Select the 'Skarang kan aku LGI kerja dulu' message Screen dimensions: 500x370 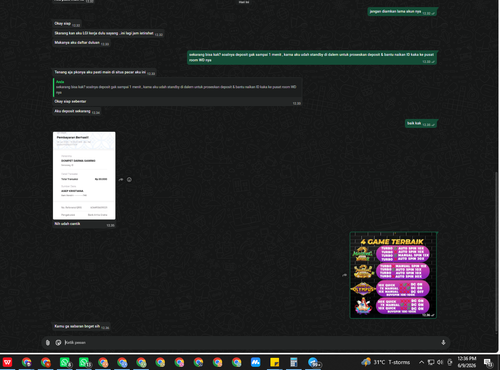(x=108, y=33)
